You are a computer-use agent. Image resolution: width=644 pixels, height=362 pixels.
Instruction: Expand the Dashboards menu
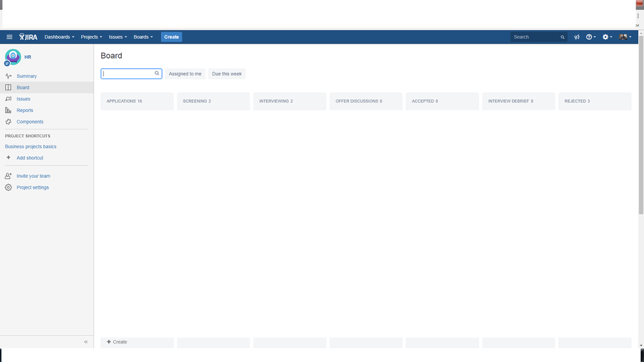(x=59, y=37)
